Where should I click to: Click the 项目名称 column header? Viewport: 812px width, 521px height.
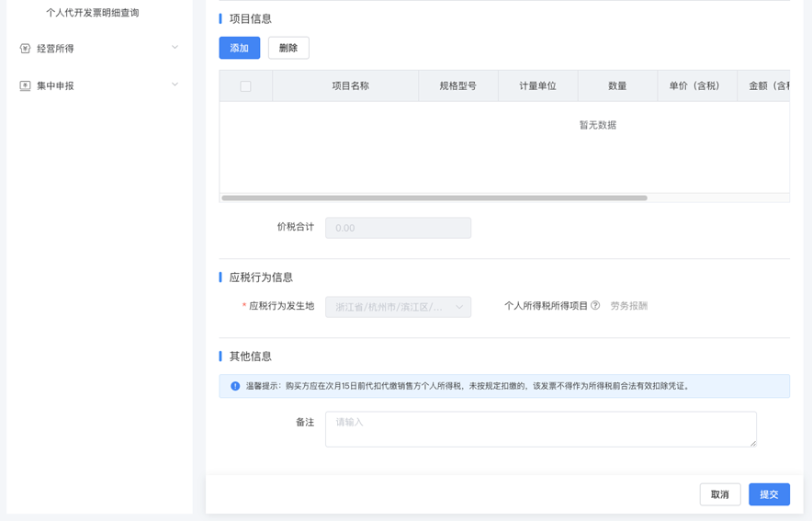350,86
